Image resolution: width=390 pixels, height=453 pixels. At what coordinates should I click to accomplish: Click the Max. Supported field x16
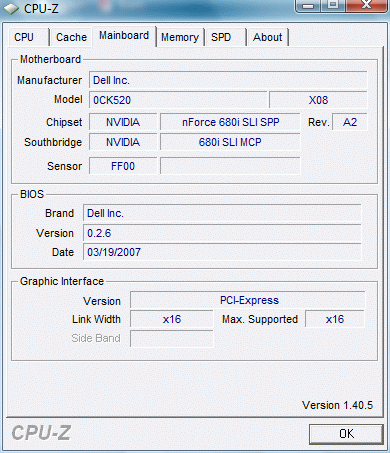[335, 319]
